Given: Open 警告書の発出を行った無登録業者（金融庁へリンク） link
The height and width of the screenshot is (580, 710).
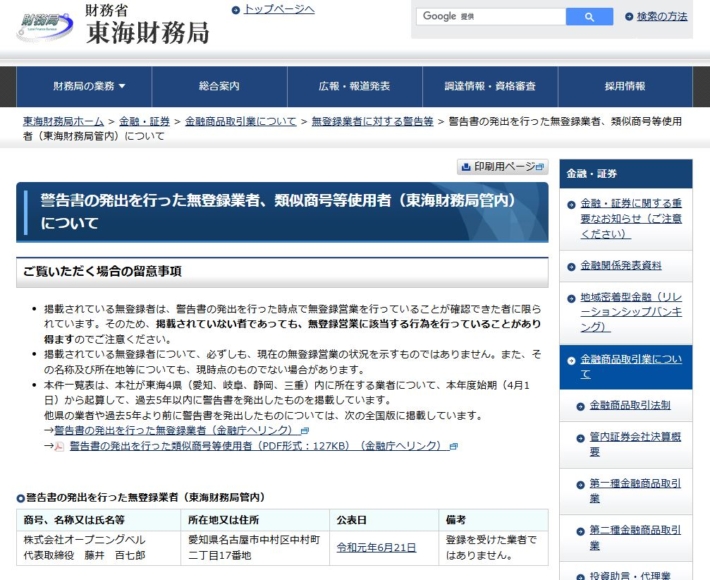Looking at the screenshot, I should [x=178, y=431].
